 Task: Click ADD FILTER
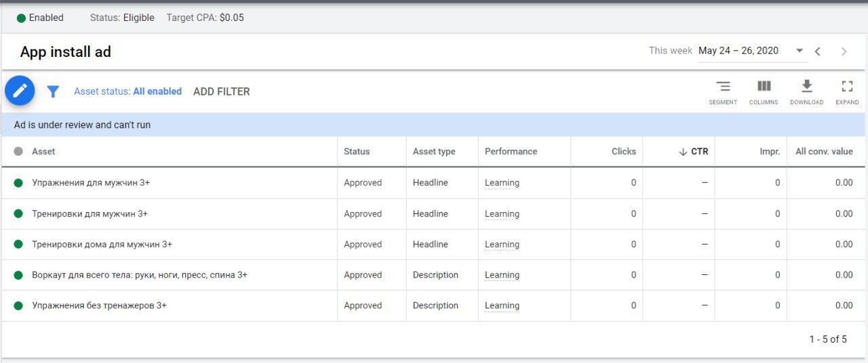(x=222, y=91)
